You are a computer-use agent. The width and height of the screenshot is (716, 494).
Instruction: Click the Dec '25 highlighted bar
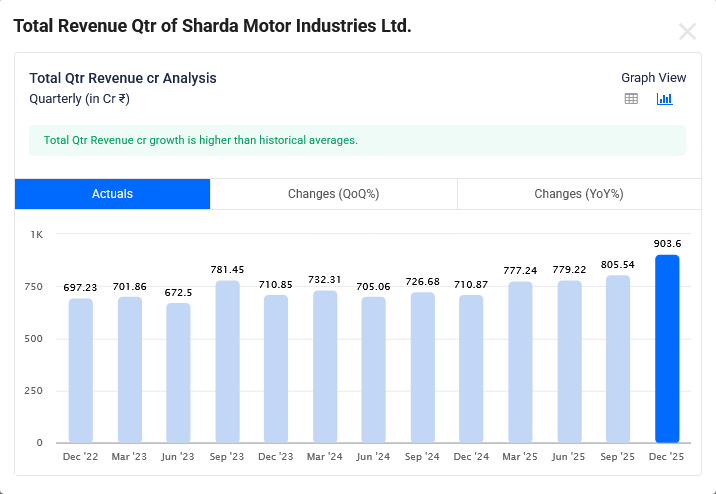pyautogui.click(x=667, y=349)
